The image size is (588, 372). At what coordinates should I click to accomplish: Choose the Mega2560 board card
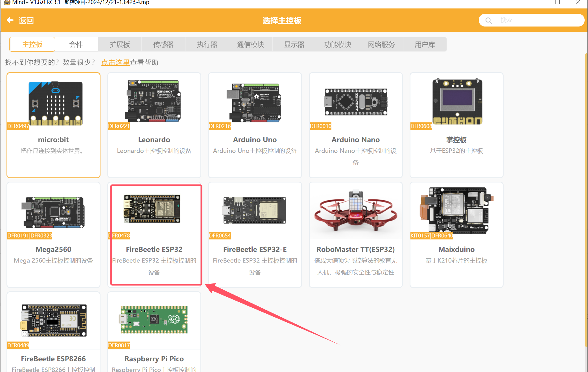[x=53, y=235]
